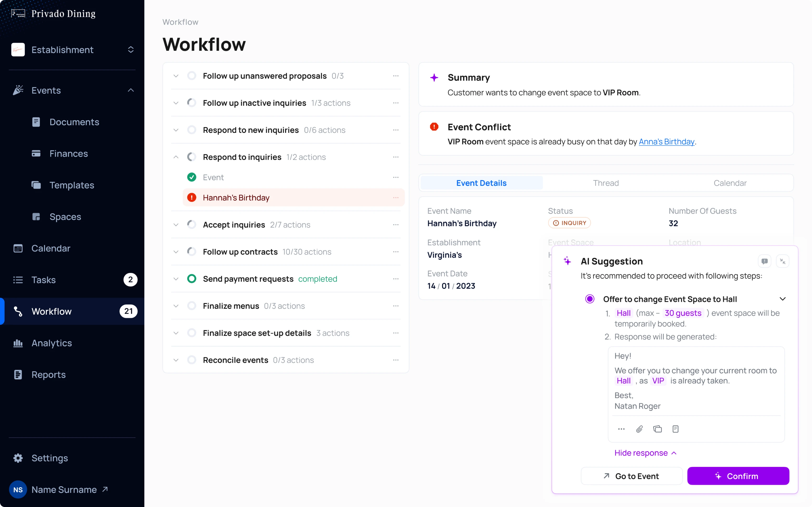Toggle Finalize menus status circle

192,306
